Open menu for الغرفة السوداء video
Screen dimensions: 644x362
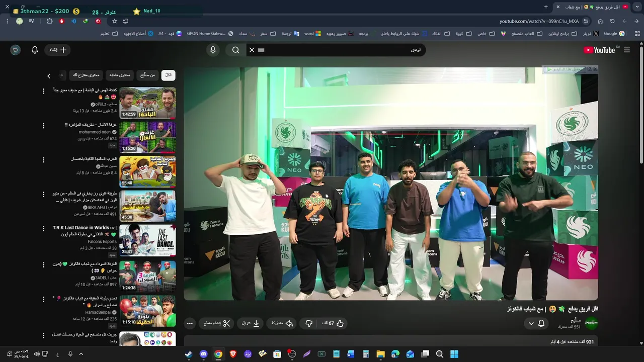[44, 264]
